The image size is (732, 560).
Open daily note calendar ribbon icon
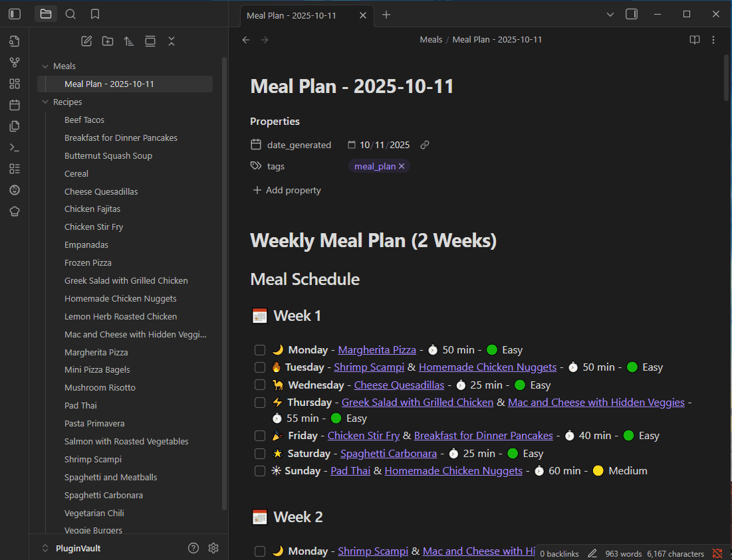pos(15,105)
